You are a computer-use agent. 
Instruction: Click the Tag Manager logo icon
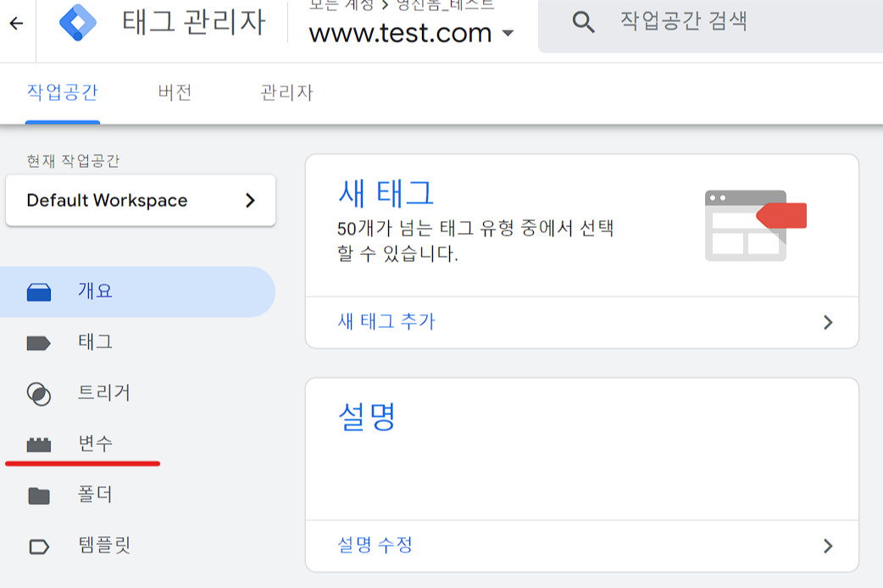78,23
